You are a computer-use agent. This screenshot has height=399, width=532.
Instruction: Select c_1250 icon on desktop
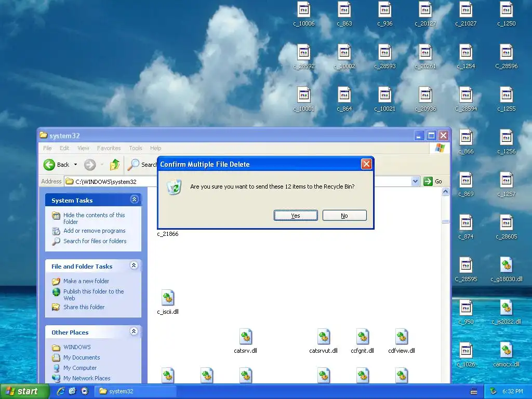pos(506,10)
